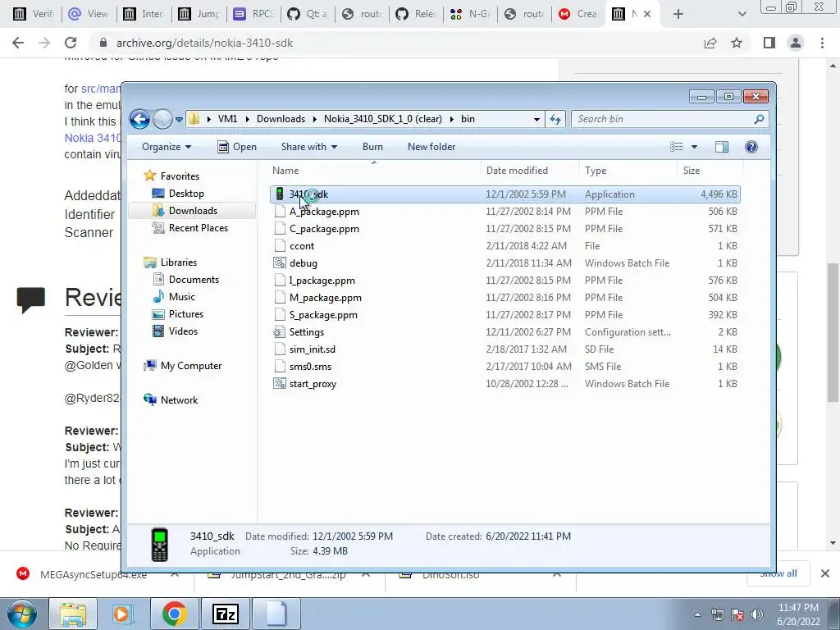The image size is (840, 630).
Task: Open 7-Zip from the taskbar
Action: [225, 614]
